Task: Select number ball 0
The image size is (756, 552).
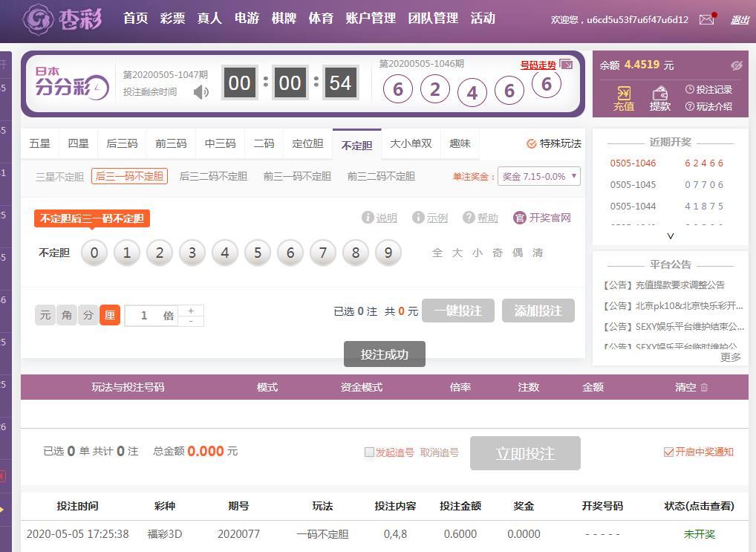Action: click(94, 253)
